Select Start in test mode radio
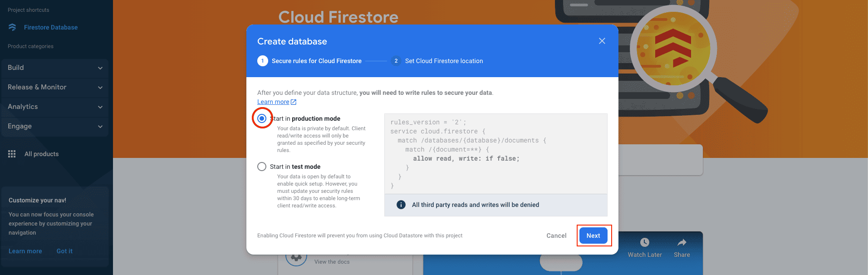 262,167
